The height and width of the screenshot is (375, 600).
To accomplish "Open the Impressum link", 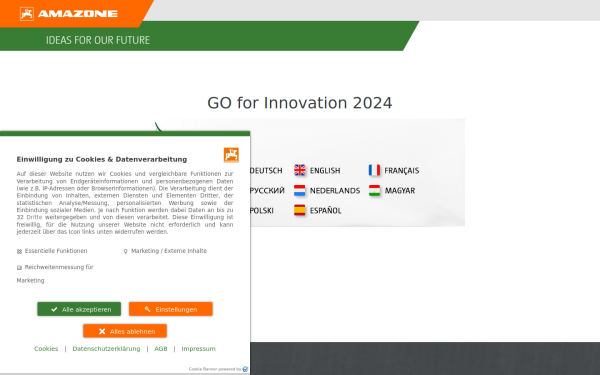I will 199,349.
